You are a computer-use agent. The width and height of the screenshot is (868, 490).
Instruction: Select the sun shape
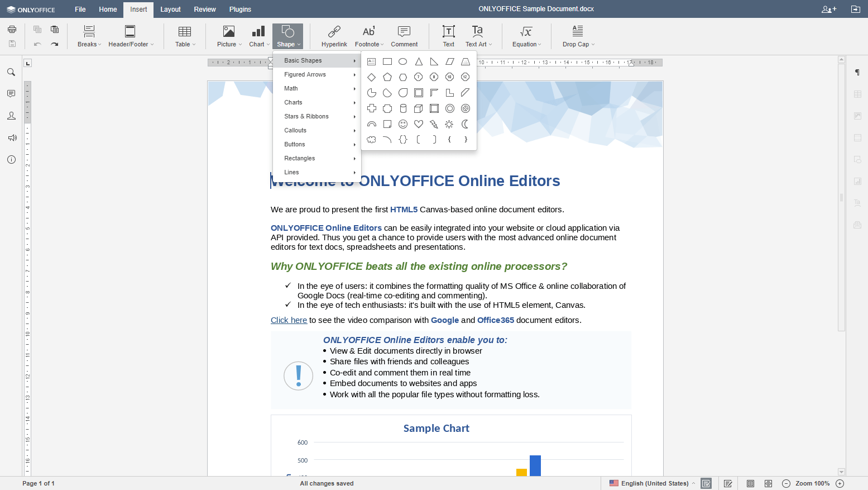pyautogui.click(x=450, y=124)
